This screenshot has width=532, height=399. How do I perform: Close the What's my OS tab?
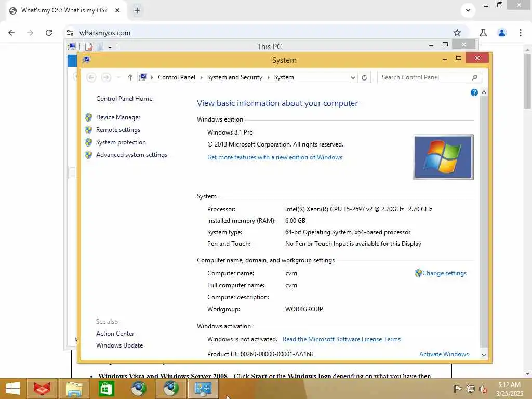(117, 10)
